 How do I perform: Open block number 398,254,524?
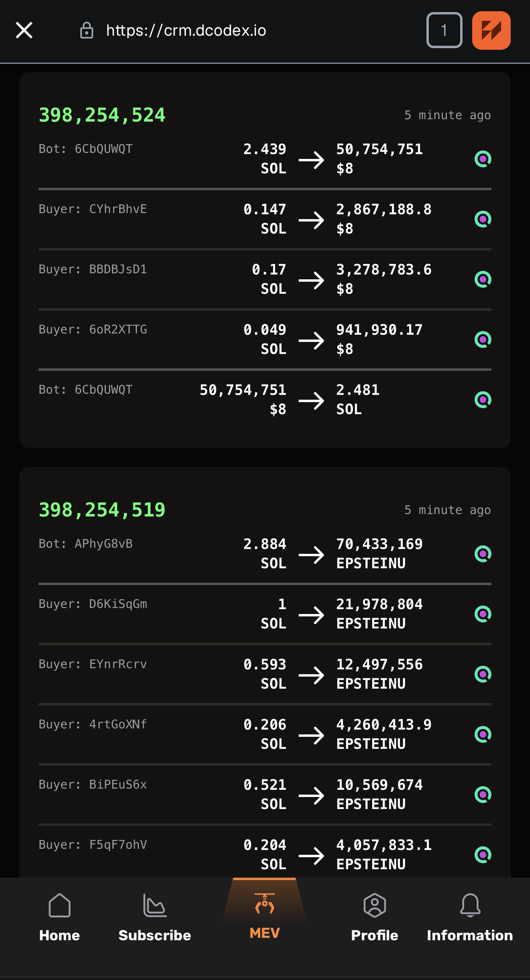(x=102, y=115)
